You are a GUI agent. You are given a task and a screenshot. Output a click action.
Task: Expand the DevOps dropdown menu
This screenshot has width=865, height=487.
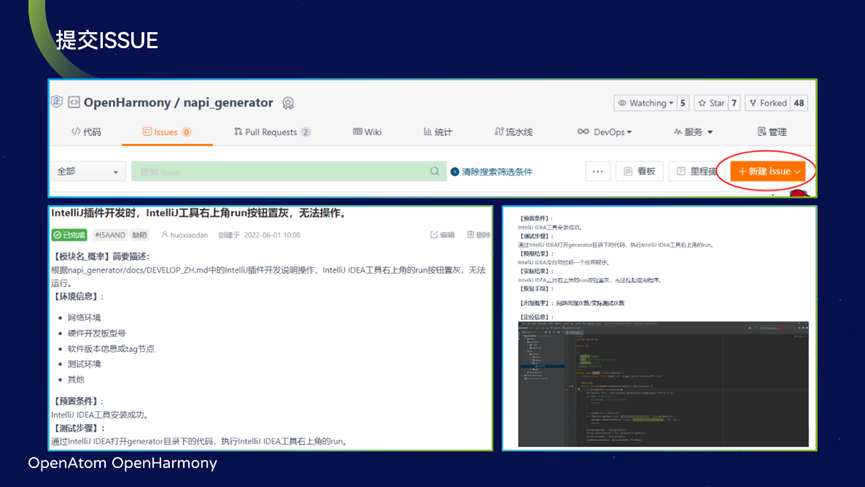click(605, 132)
